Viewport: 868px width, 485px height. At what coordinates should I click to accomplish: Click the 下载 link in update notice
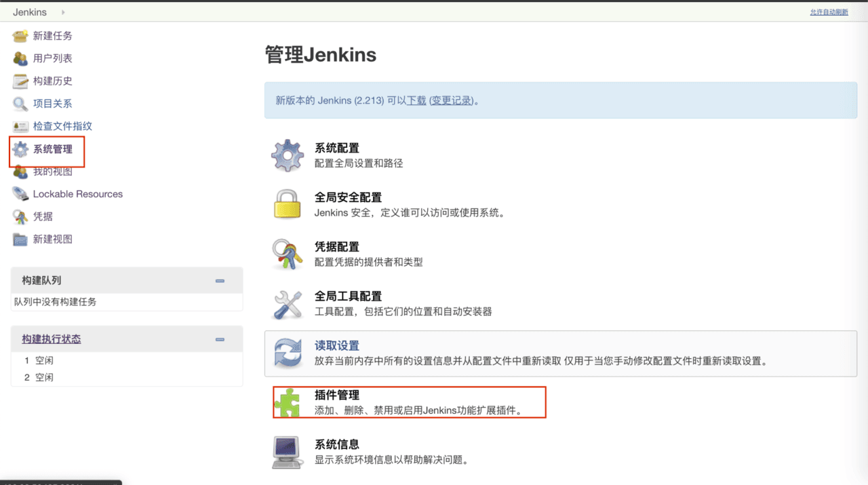pos(416,100)
